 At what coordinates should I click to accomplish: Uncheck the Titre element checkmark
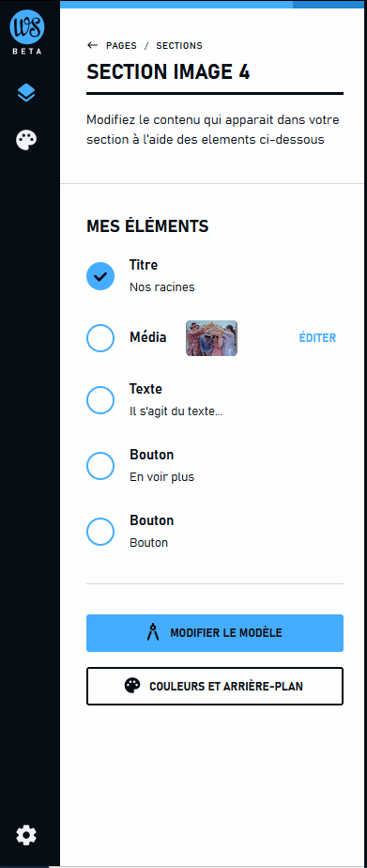(x=100, y=276)
